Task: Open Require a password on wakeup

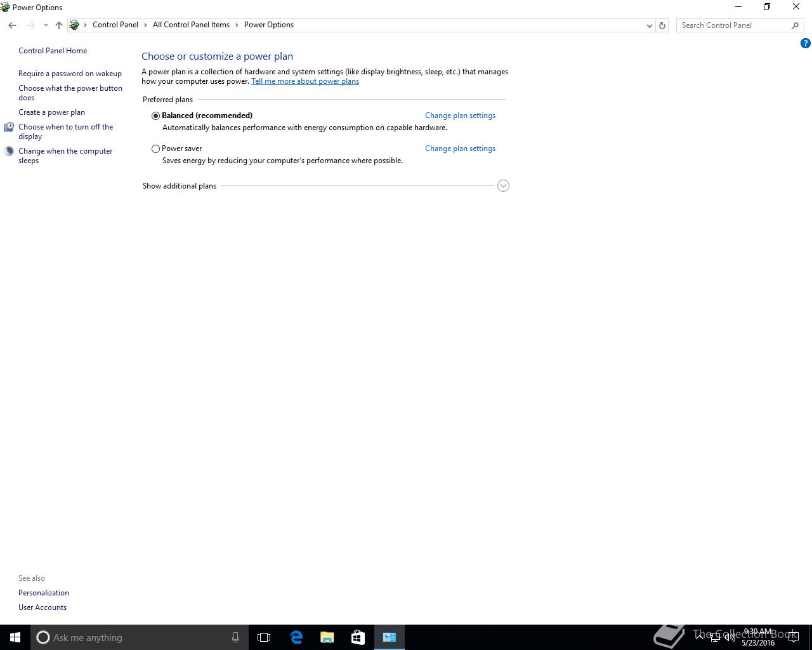Action: (70, 74)
